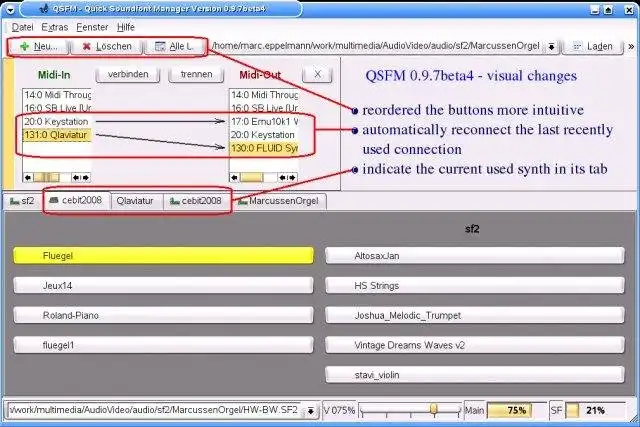Viewport: 640px width, 427px height.
Task: Click the window resize grip in bottom corner
Action: tap(633, 418)
